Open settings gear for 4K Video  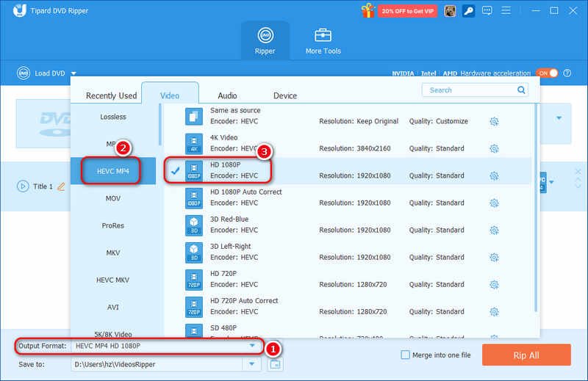pos(494,148)
